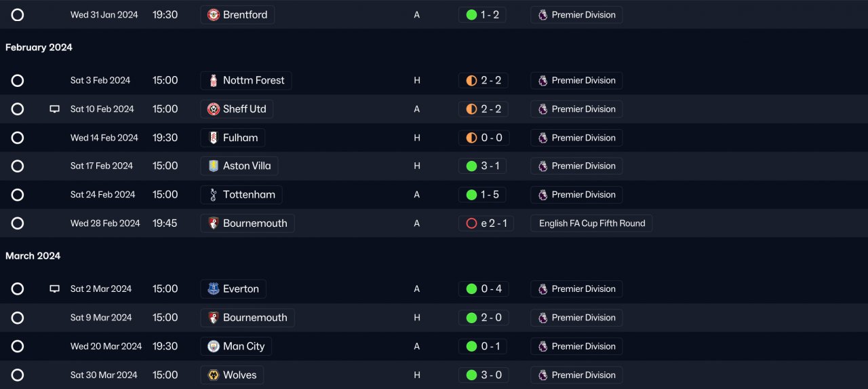Click the Aston Villa crest icon

pyautogui.click(x=214, y=166)
